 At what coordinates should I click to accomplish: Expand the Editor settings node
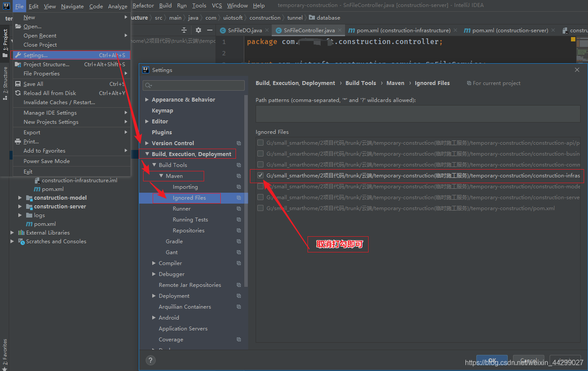[147, 121]
